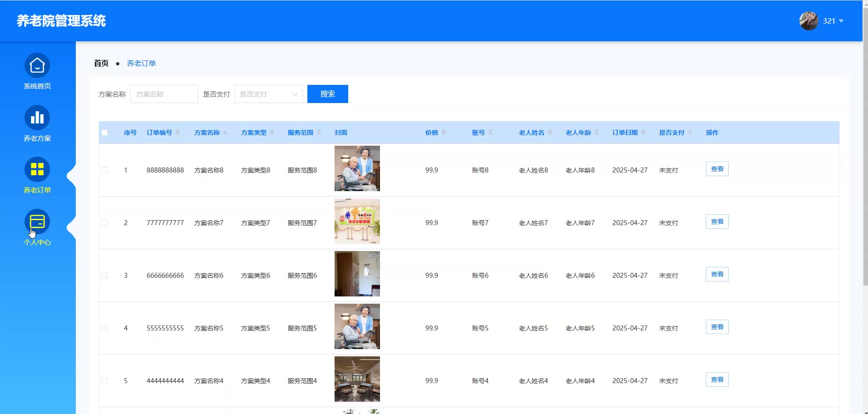Sort by 订单编号 column sort arrows
Screen dimensions: 868x414
click(178, 133)
